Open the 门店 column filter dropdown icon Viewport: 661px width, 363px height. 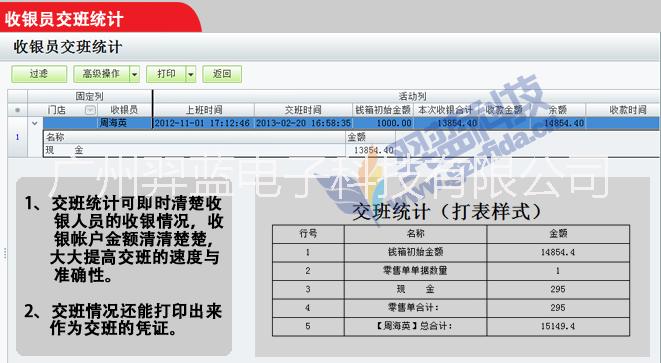(x=90, y=110)
